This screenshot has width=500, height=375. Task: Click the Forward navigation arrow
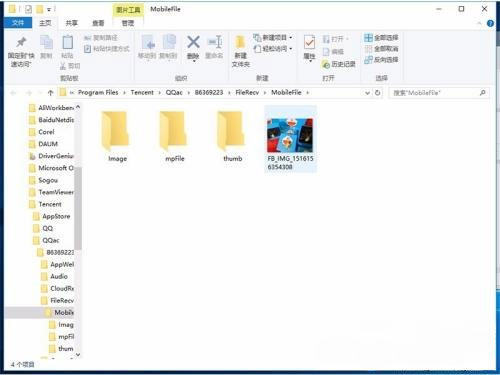coord(29,93)
